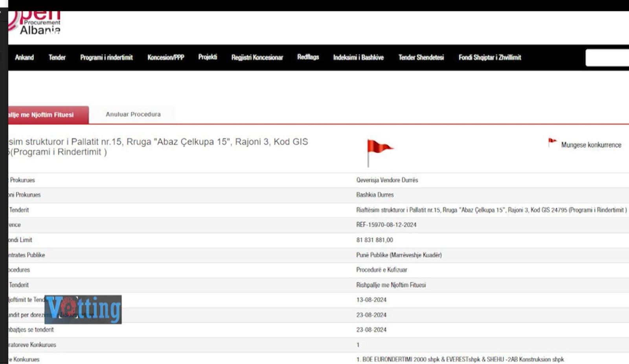Open the Redflags menu item
The image size is (629, 364).
click(308, 57)
